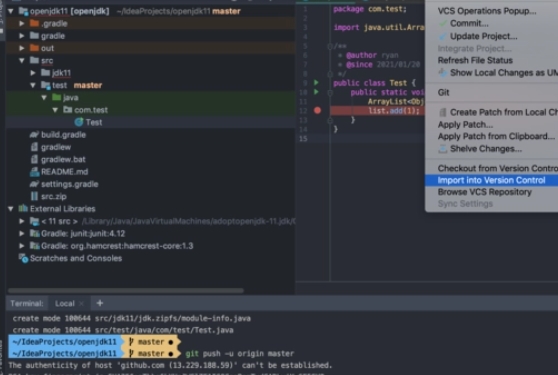Add a new terminal session with plus
The width and height of the screenshot is (558, 375).
(x=100, y=303)
